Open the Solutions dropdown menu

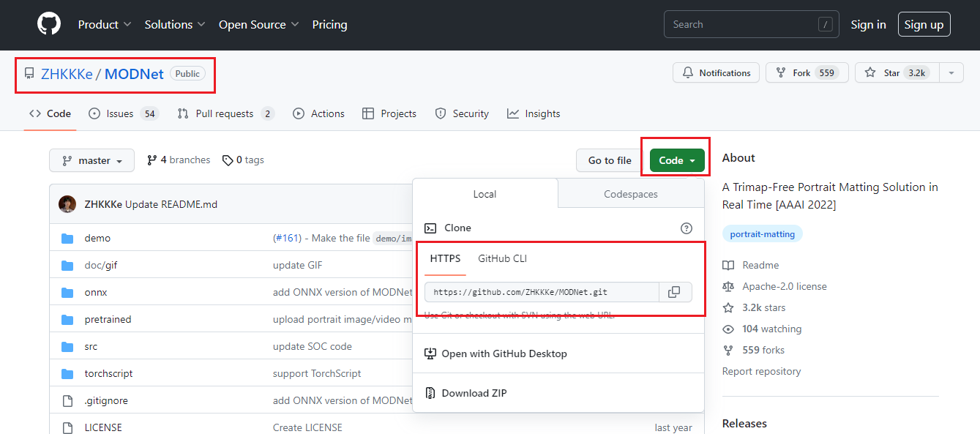point(175,24)
